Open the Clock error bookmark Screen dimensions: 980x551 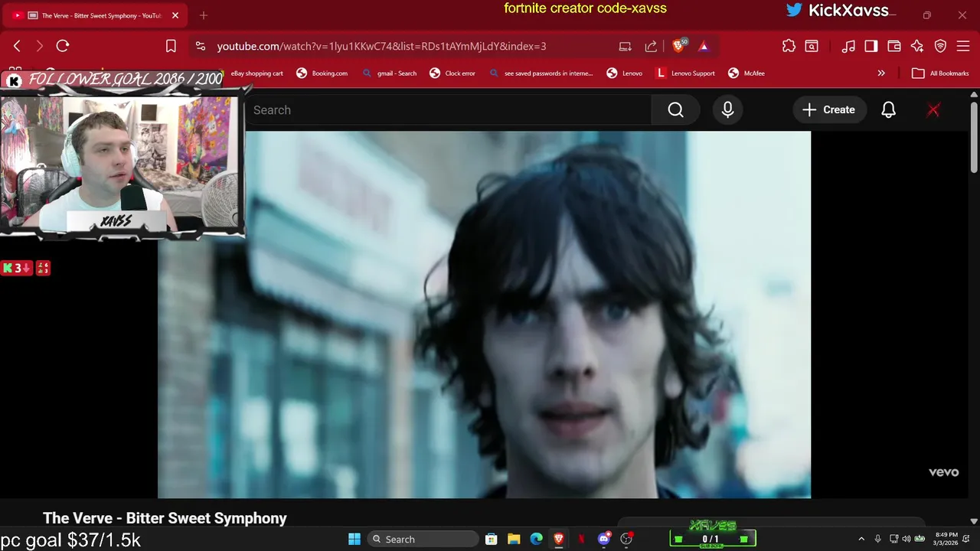pos(452,73)
